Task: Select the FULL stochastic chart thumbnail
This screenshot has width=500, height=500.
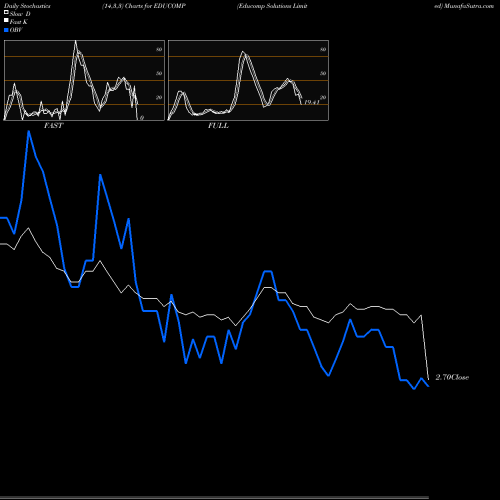Action: pyautogui.click(x=248, y=80)
